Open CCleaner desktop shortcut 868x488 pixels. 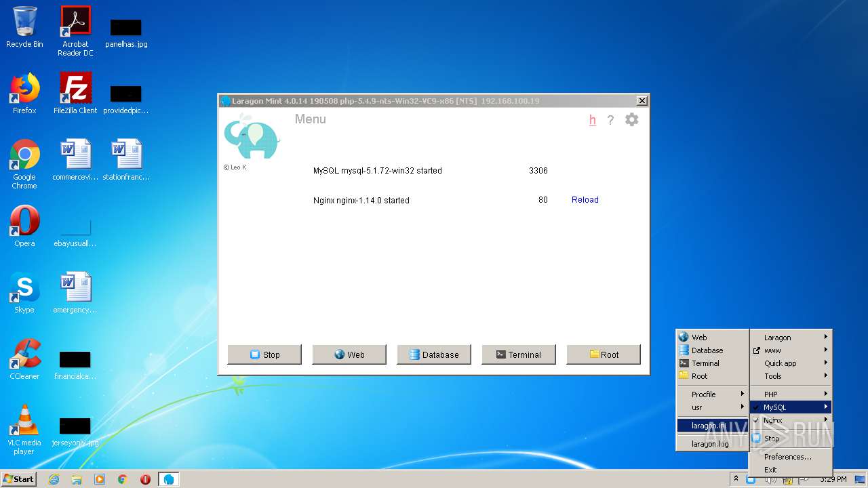click(x=24, y=359)
